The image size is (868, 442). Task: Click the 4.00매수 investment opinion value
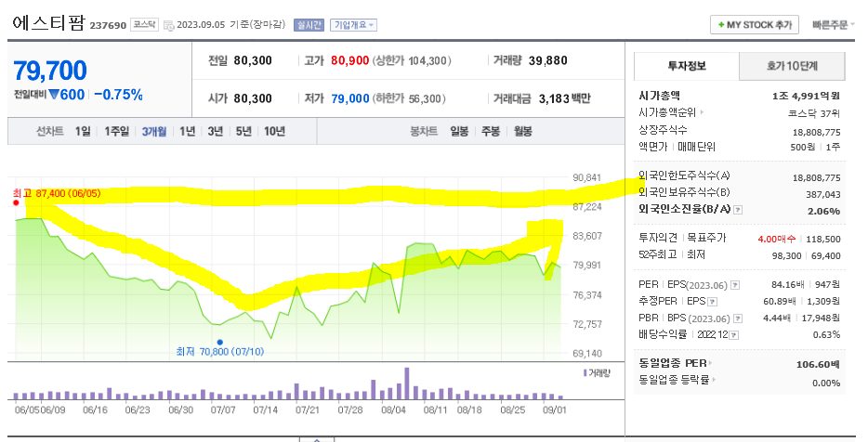point(777,239)
